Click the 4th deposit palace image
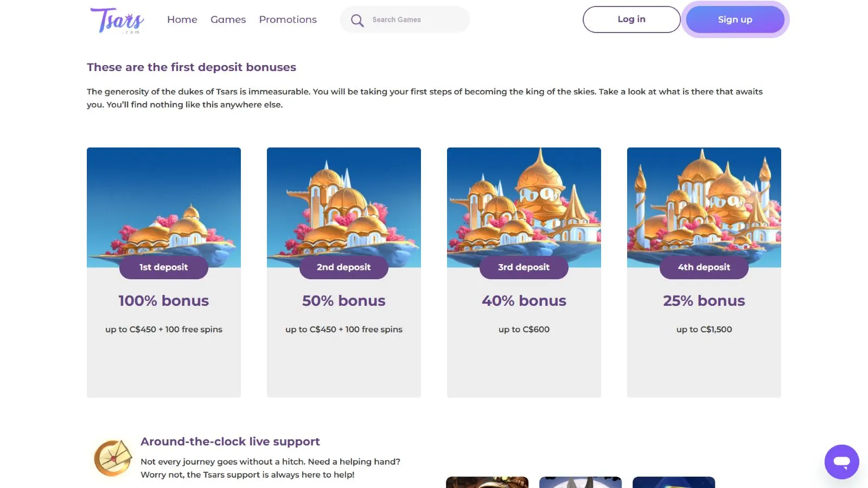Screen dimensions: 868x488 coord(704,206)
